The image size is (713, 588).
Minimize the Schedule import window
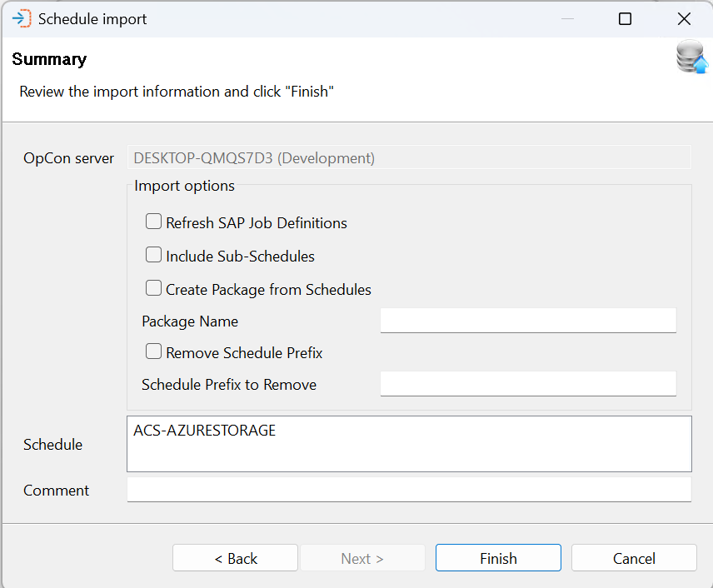[567, 18]
